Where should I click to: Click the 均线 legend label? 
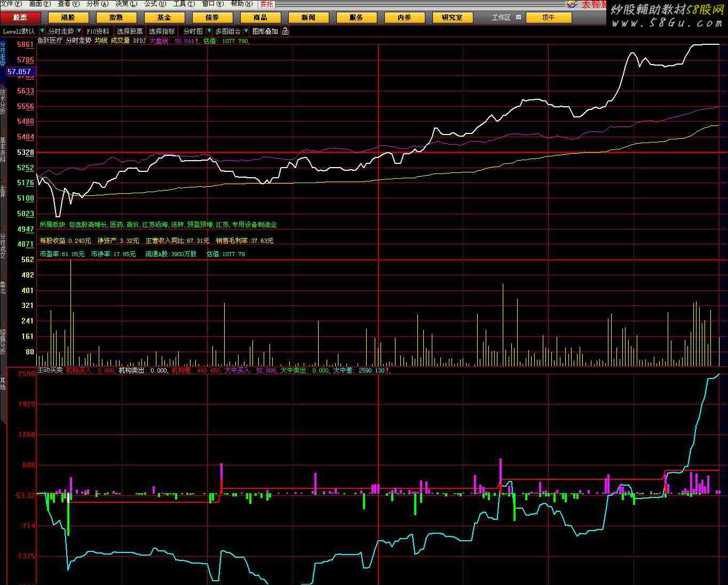click(100, 41)
